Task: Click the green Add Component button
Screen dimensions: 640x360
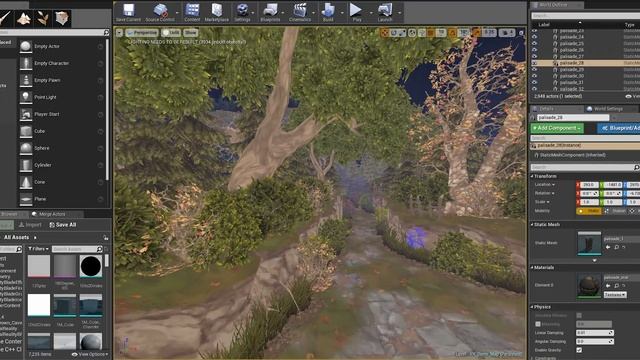Action: (557, 128)
